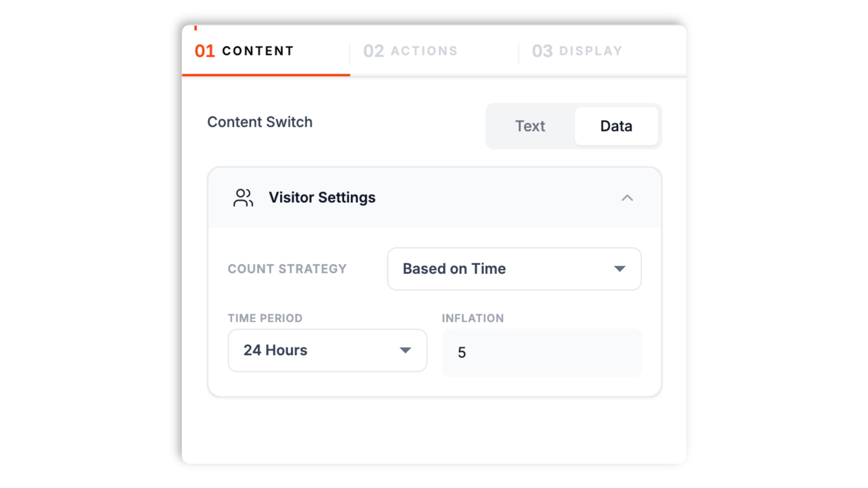This screenshot has height=488, width=868.
Task: Open the 03 Display tab
Action: coord(577,51)
